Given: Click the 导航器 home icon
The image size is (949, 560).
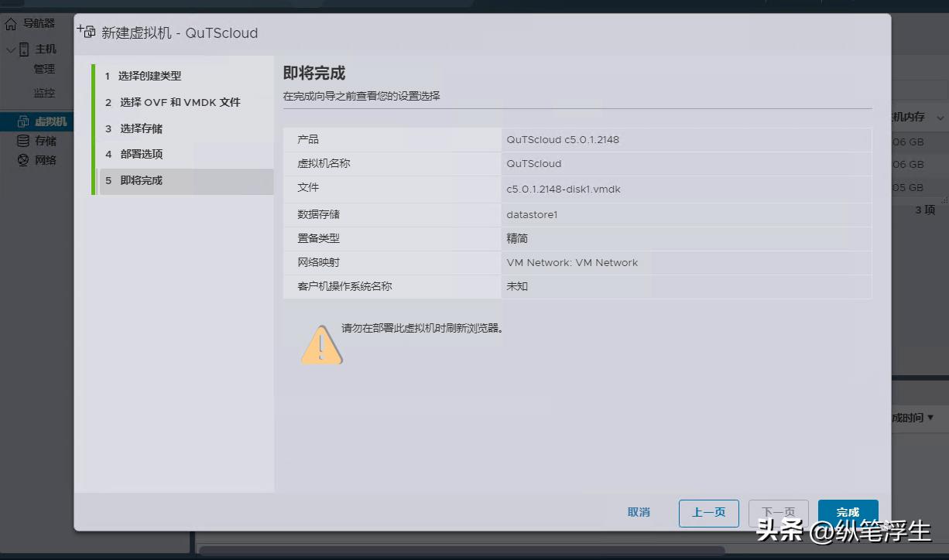Looking at the screenshot, I should tap(10, 22).
